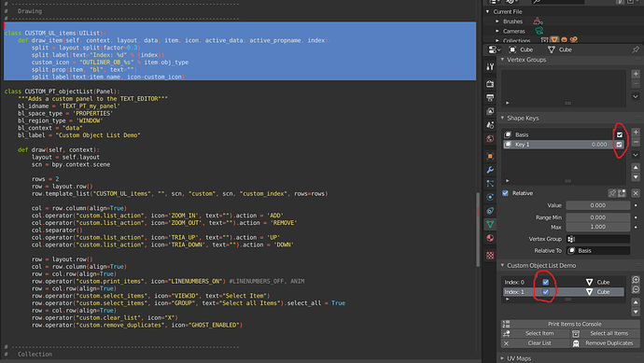The image size is (644, 363).
Task: Open the Texture properties checker tab
Action: click(x=490, y=256)
